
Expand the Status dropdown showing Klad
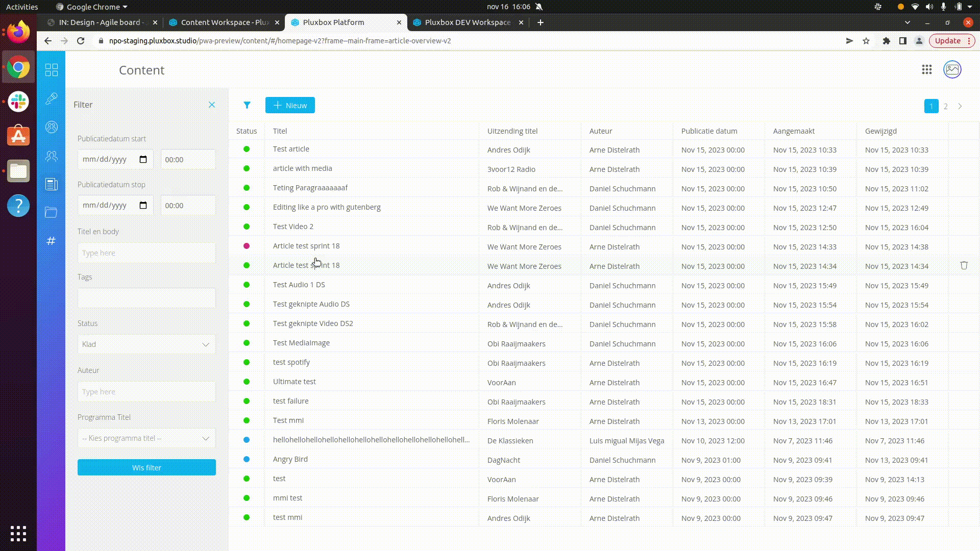tap(146, 344)
